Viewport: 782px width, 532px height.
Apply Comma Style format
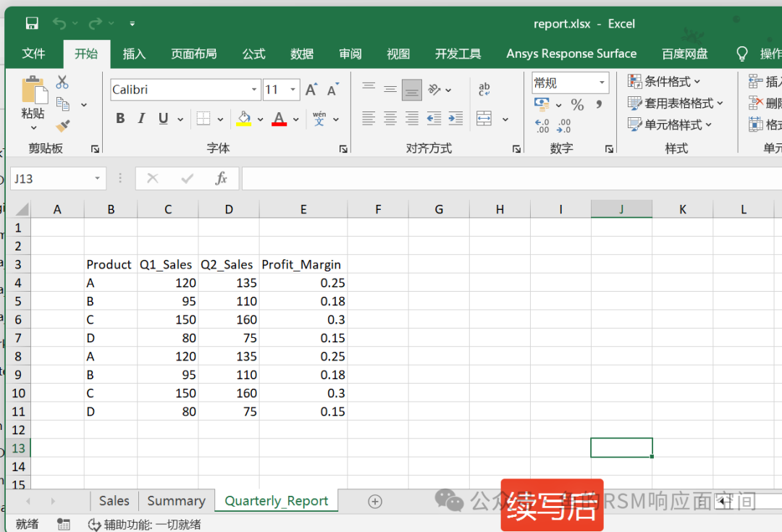(599, 104)
